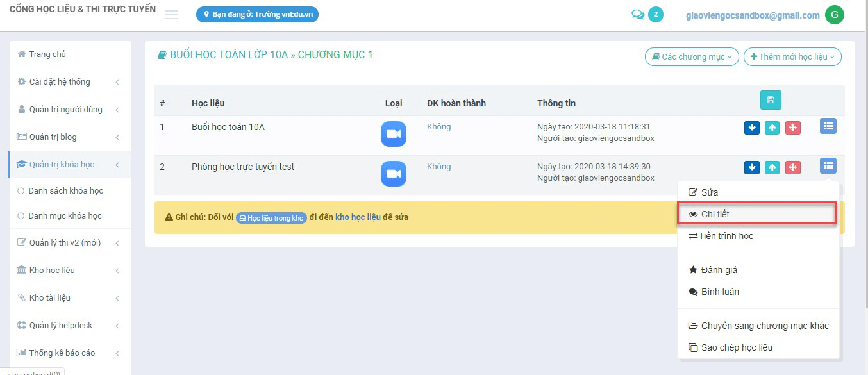The height and width of the screenshot is (375, 868).
Task: Click the move up arrow for Phòng học trực tuyến test
Action: click(772, 166)
